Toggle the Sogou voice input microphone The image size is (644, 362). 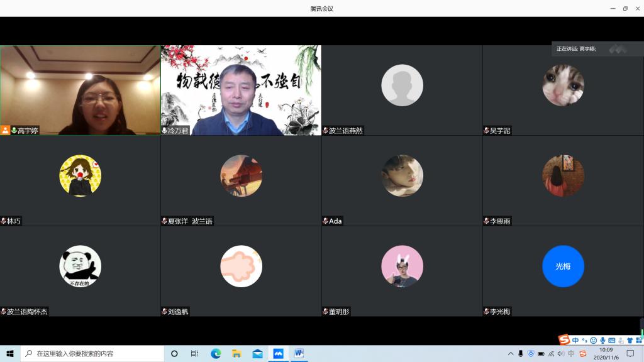602,340
